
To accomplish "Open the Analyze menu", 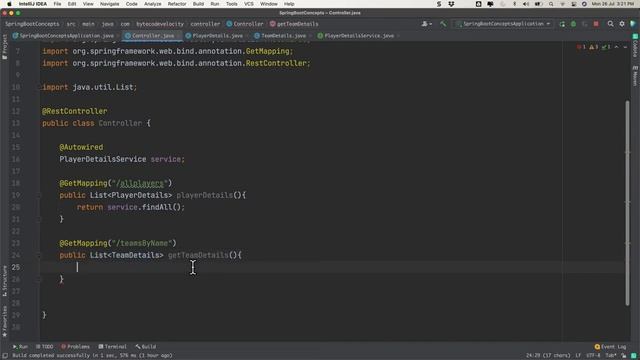I will point(153,4).
